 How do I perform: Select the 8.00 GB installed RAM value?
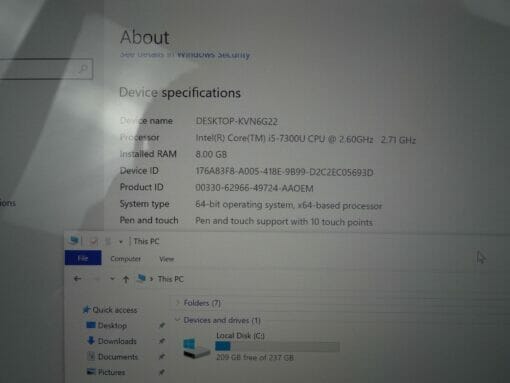click(x=211, y=154)
